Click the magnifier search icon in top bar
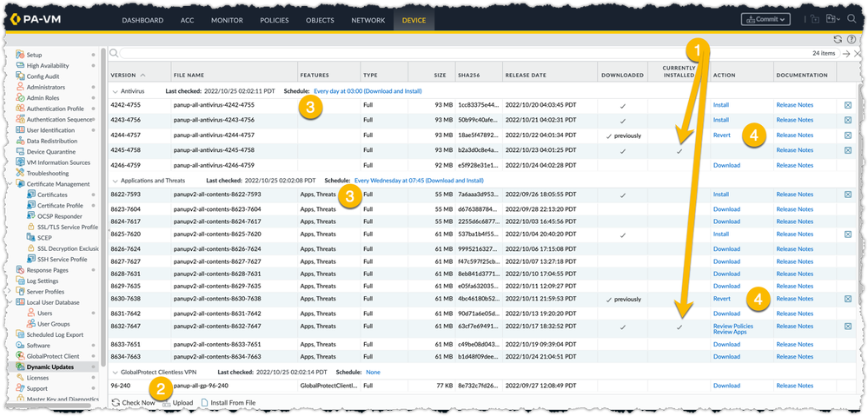 [x=851, y=19]
